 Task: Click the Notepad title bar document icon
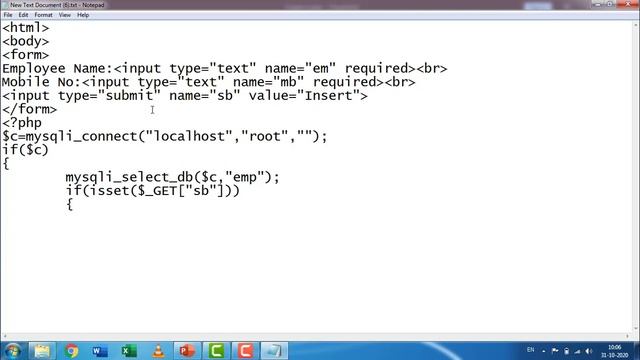tap(4, 5)
